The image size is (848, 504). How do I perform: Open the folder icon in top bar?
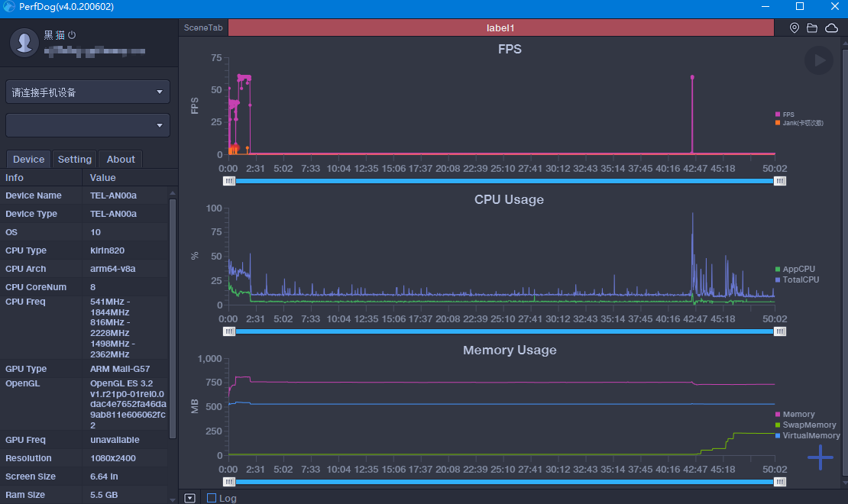812,28
